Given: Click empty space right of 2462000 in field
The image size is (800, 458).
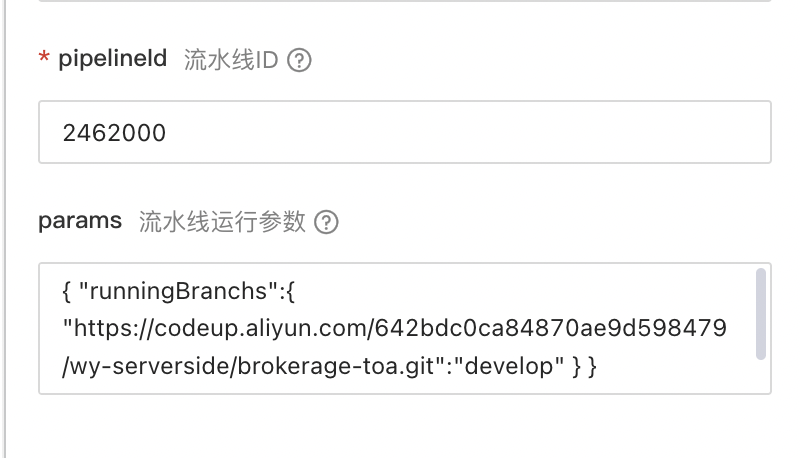Looking at the screenshot, I should point(500,132).
